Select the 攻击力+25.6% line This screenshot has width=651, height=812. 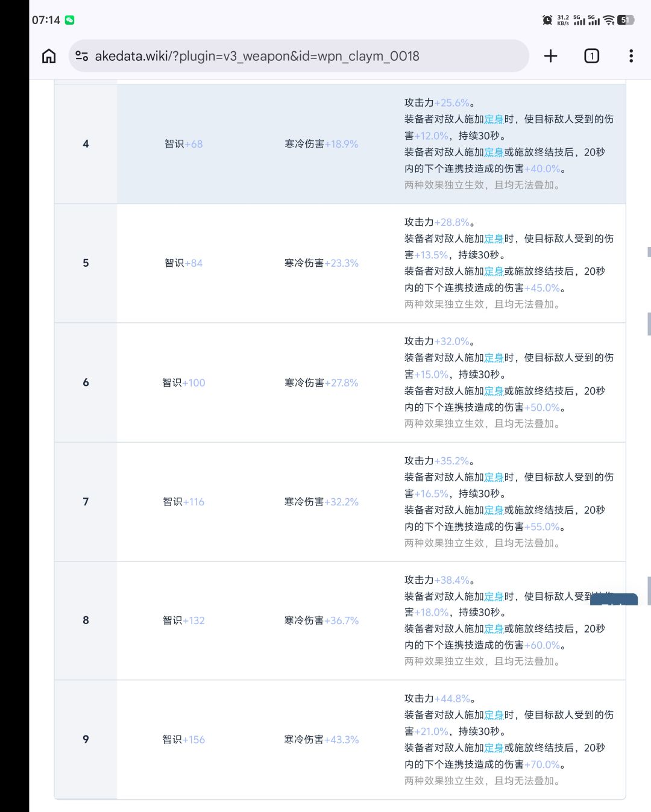click(x=439, y=103)
